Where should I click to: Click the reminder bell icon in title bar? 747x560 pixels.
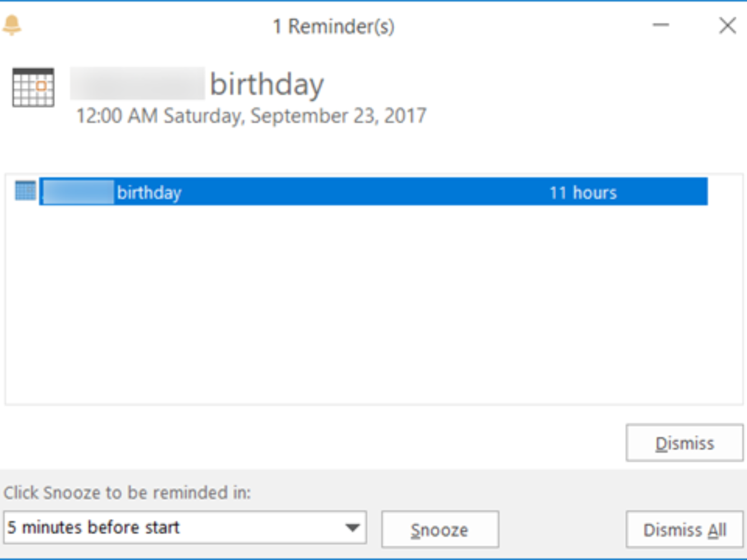[x=12, y=26]
